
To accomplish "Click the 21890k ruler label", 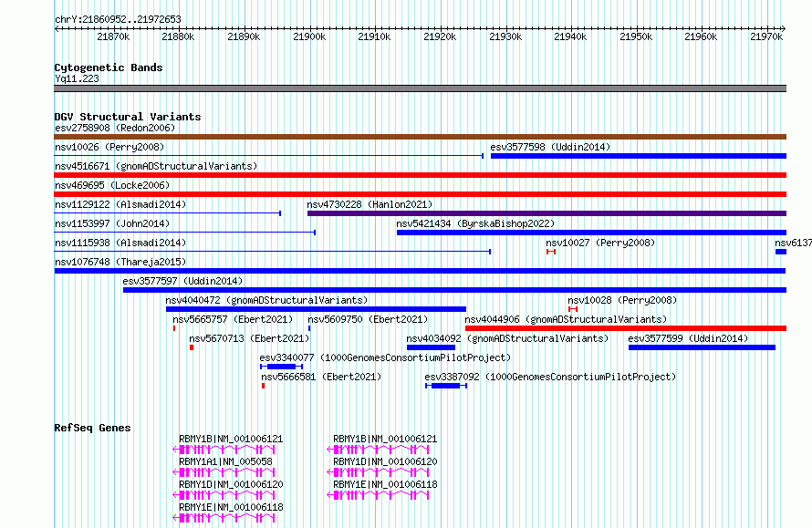I will [244, 36].
